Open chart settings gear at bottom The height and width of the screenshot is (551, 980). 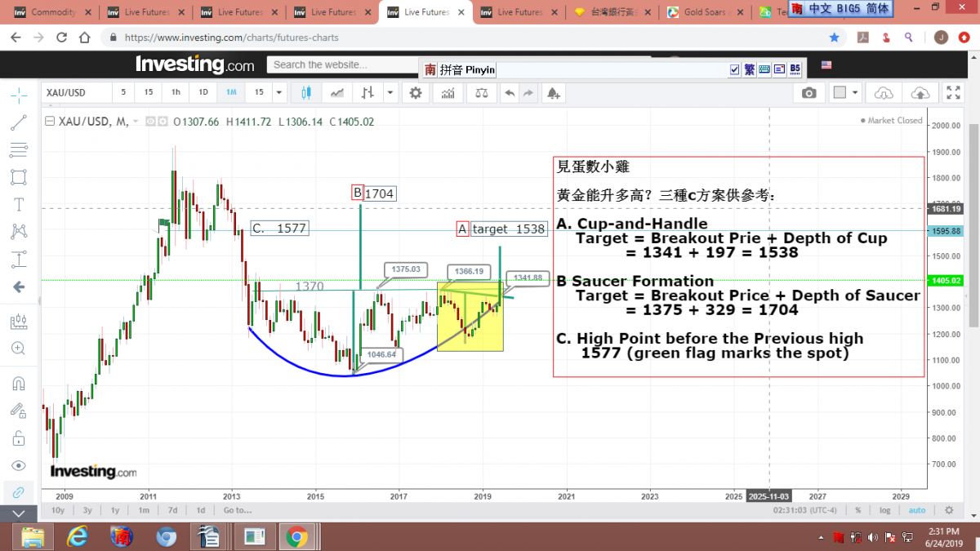tap(948, 510)
